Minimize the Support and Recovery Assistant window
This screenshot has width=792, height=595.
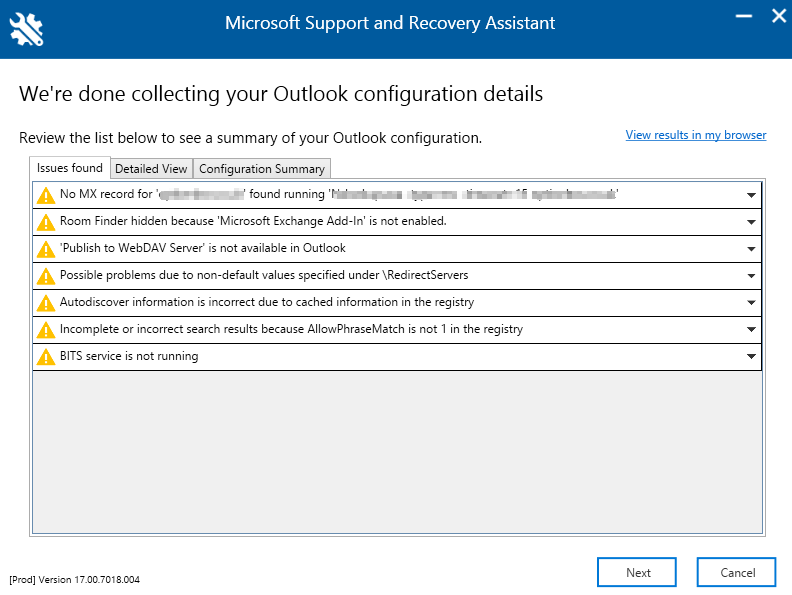pyautogui.click(x=744, y=16)
